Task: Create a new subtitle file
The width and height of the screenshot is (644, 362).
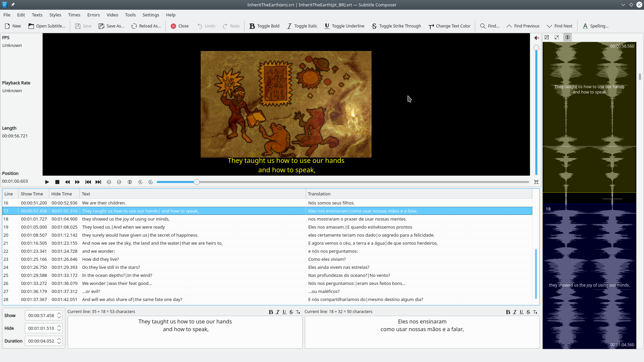Action: pyautogui.click(x=12, y=26)
